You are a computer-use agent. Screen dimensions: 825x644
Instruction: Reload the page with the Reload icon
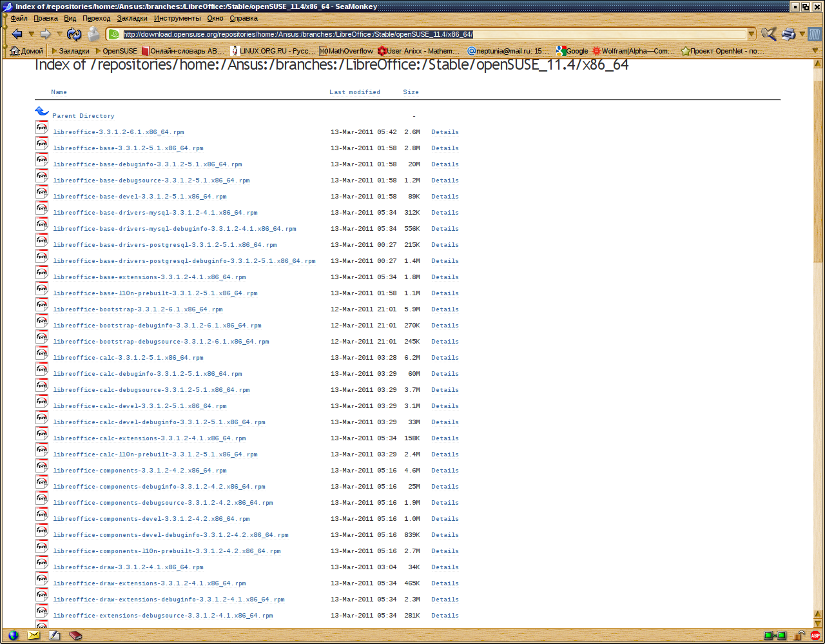click(74, 34)
